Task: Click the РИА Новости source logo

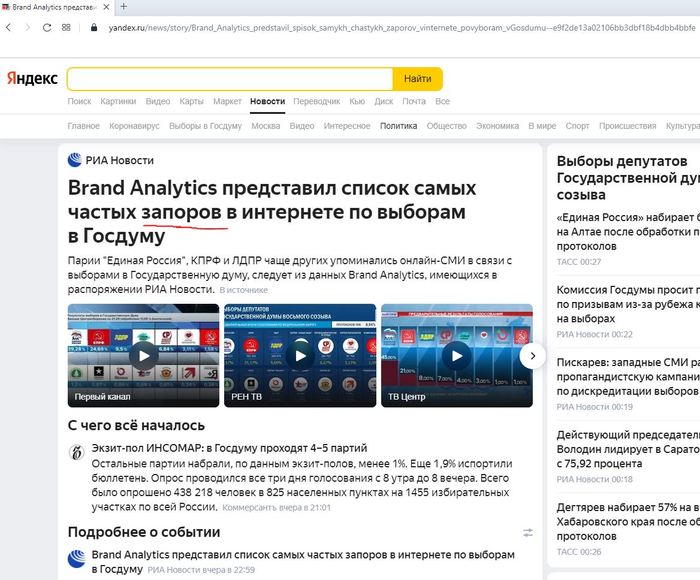Action: pos(75,160)
